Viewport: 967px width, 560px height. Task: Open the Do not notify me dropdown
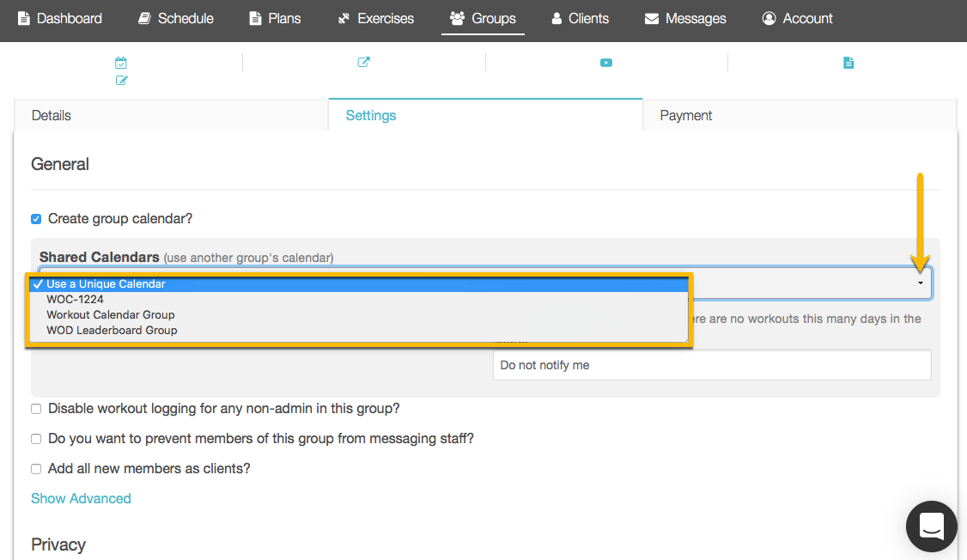tap(712, 365)
